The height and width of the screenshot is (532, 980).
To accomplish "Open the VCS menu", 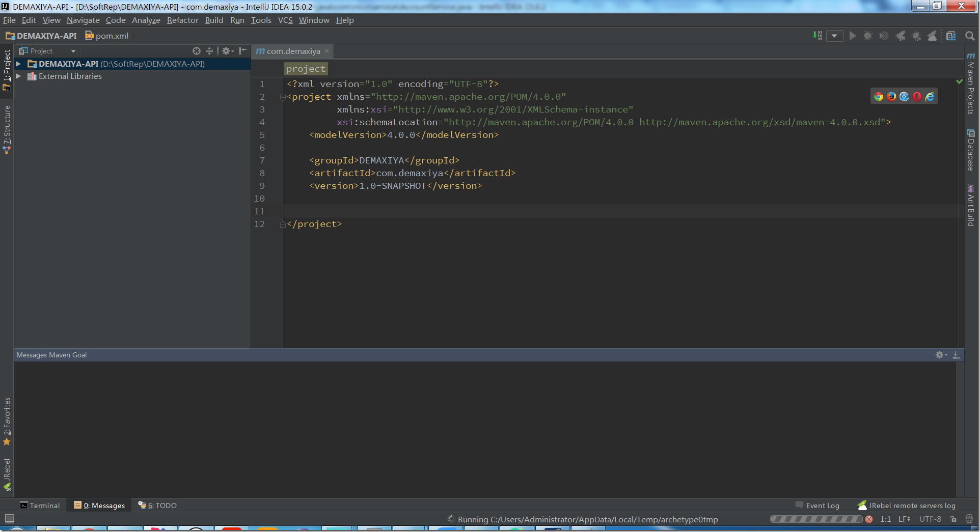I will click(x=285, y=20).
